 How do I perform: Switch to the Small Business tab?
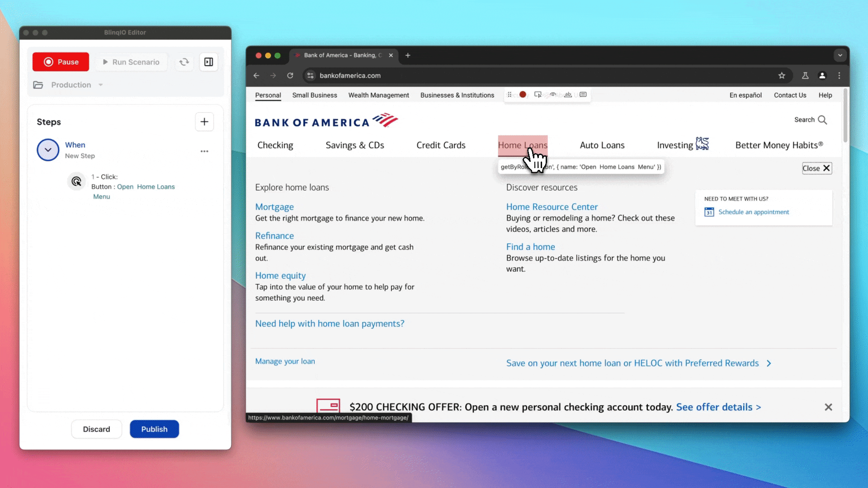[x=314, y=95]
